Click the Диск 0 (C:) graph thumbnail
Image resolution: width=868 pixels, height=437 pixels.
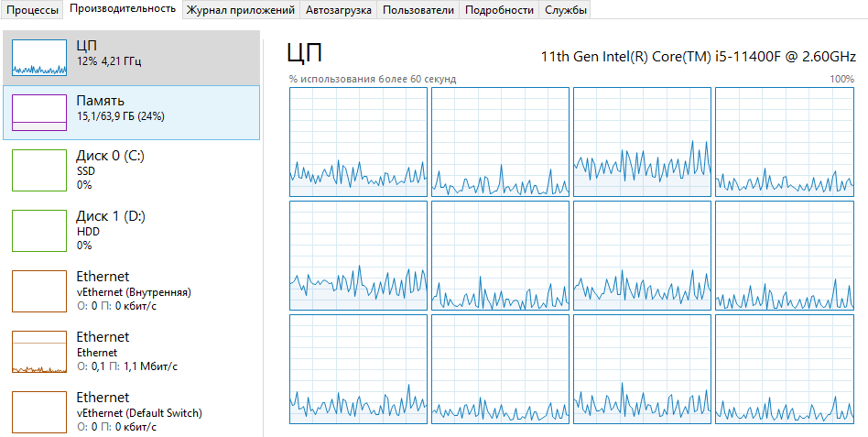click(39, 170)
